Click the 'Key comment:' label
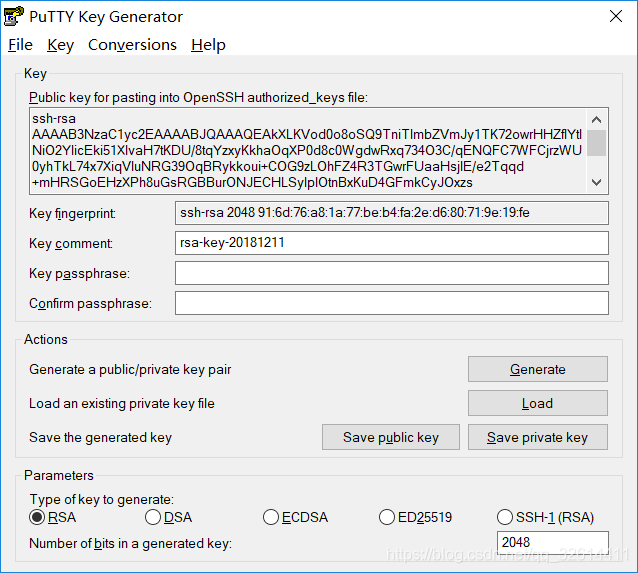This screenshot has width=638, height=573. coord(71,243)
